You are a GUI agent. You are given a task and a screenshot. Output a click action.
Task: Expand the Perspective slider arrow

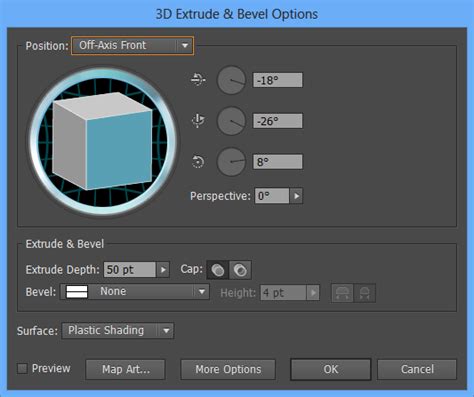(296, 196)
